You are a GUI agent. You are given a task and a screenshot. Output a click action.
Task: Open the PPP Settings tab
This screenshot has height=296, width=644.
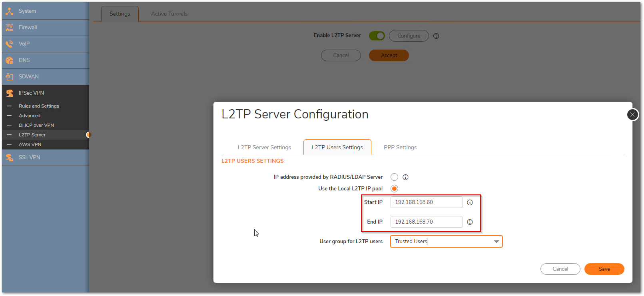[x=400, y=148]
